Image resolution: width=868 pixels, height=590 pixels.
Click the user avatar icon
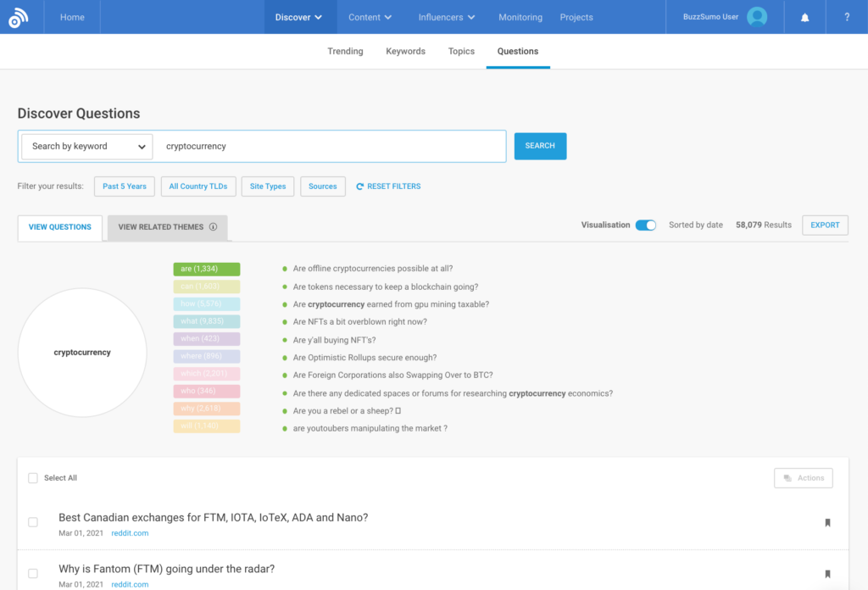[757, 16]
